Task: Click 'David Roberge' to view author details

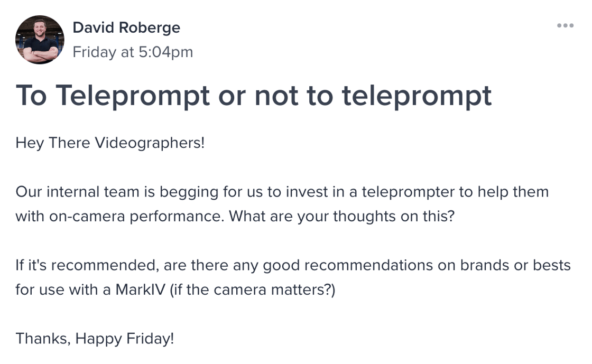Action: pos(126,27)
